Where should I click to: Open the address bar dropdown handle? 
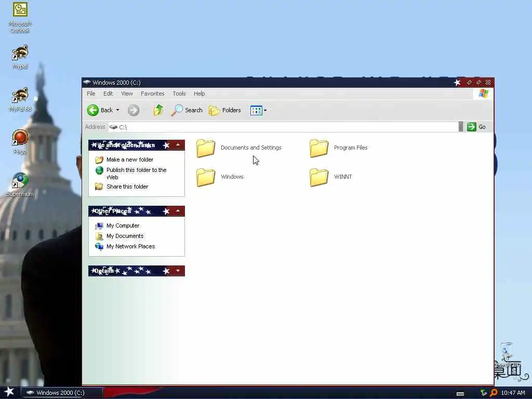point(461,127)
